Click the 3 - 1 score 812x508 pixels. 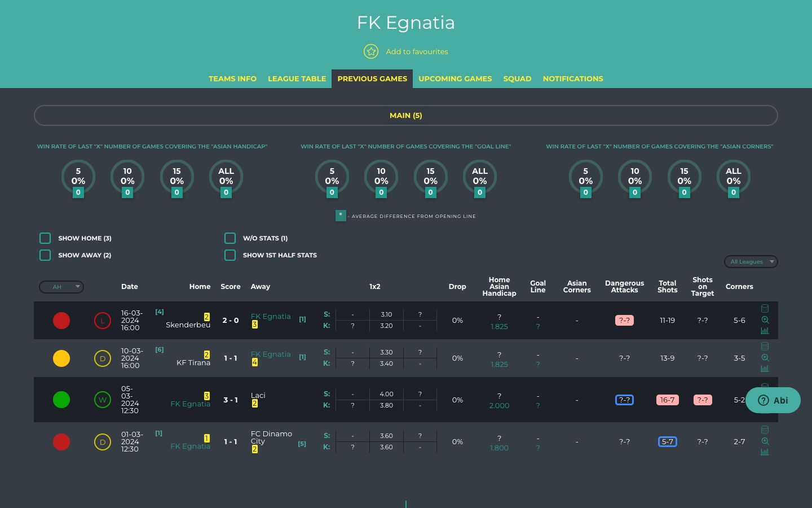(x=231, y=400)
